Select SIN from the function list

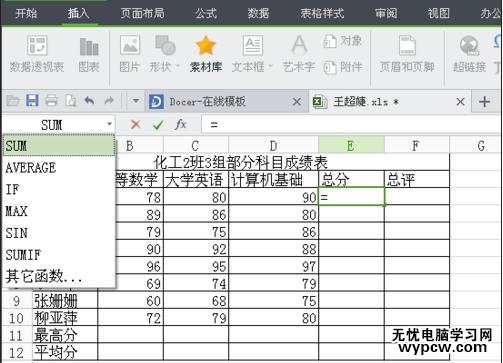tap(59, 233)
